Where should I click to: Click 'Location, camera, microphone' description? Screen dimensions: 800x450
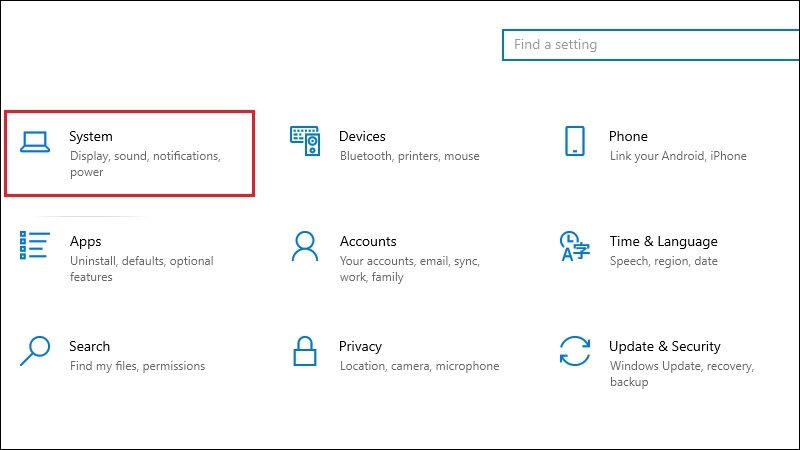pyautogui.click(x=419, y=366)
